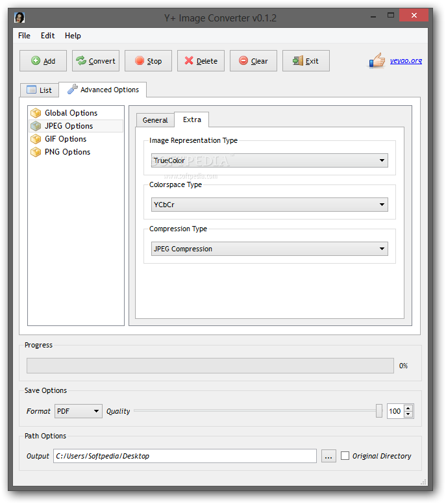Screen dimensions: 446x504
Task: Expand the Compression Type dropdown
Action: tap(269, 249)
